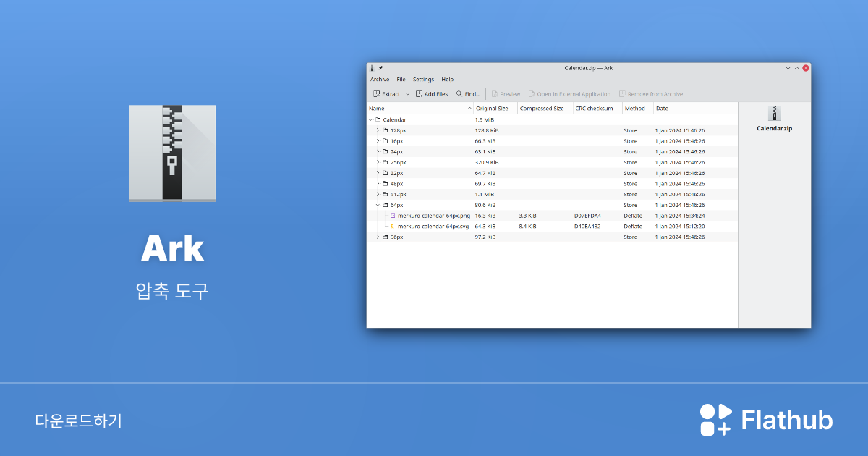Click the Add Files toolbar icon
868x456 pixels.
pyautogui.click(x=418, y=94)
